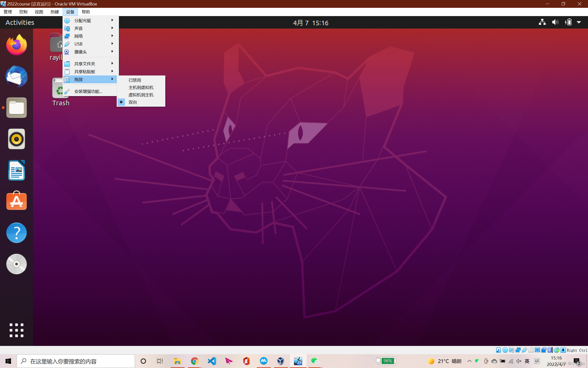Click the Ubuntu battery status icon
Image resolution: width=588 pixels, height=368 pixels.
pyautogui.click(x=568, y=22)
